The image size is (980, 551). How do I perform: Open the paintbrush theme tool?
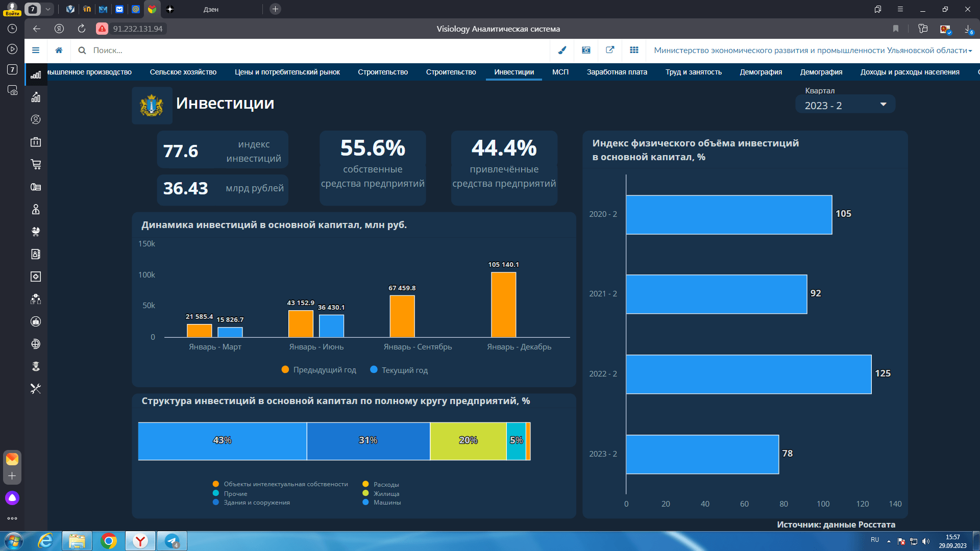point(562,50)
